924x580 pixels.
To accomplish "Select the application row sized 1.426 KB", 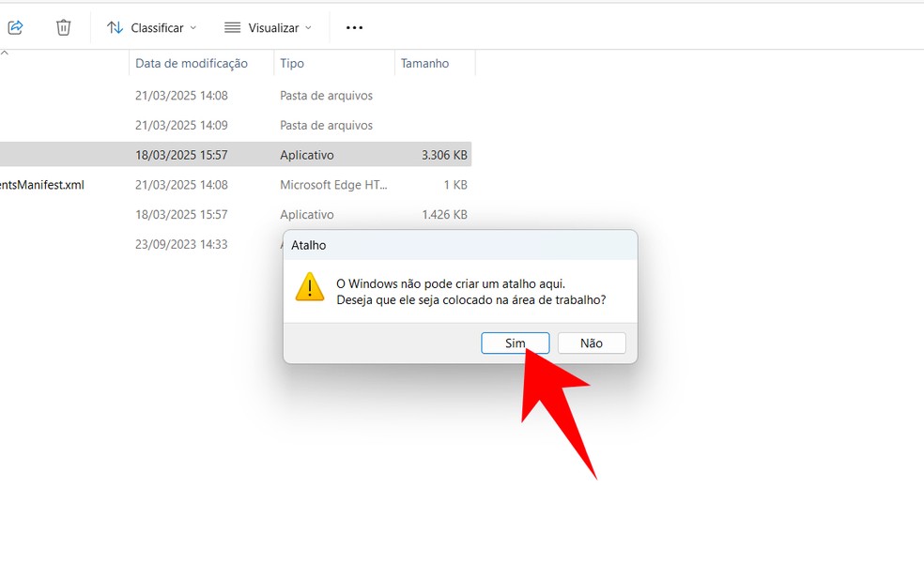I will coord(236,214).
